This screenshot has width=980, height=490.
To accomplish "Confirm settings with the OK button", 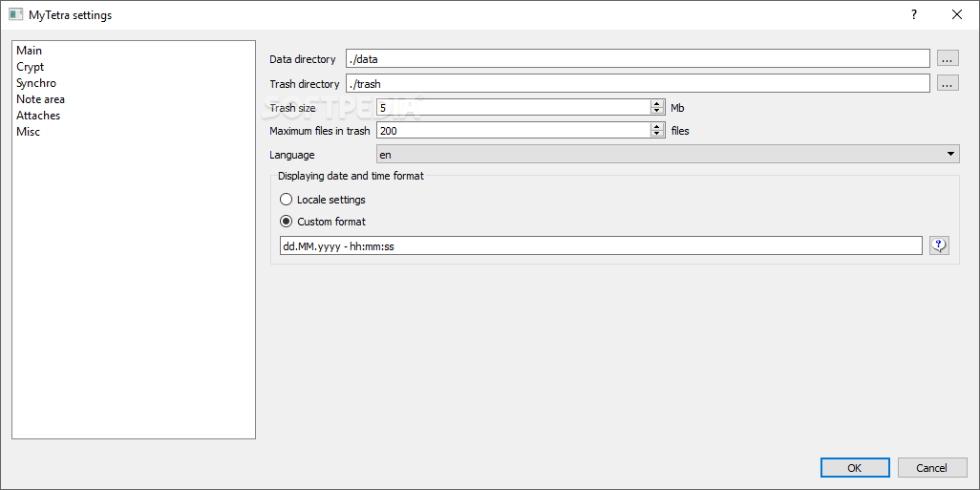I will click(855, 467).
